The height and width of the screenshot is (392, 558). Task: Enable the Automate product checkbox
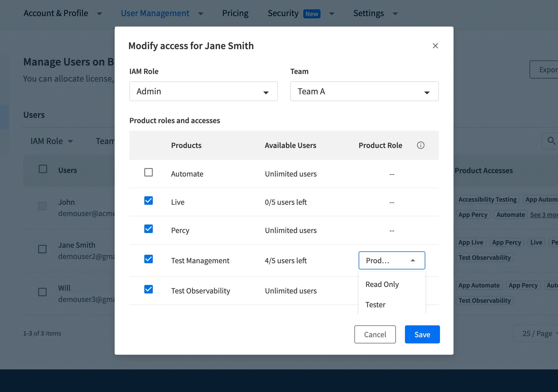tap(149, 172)
